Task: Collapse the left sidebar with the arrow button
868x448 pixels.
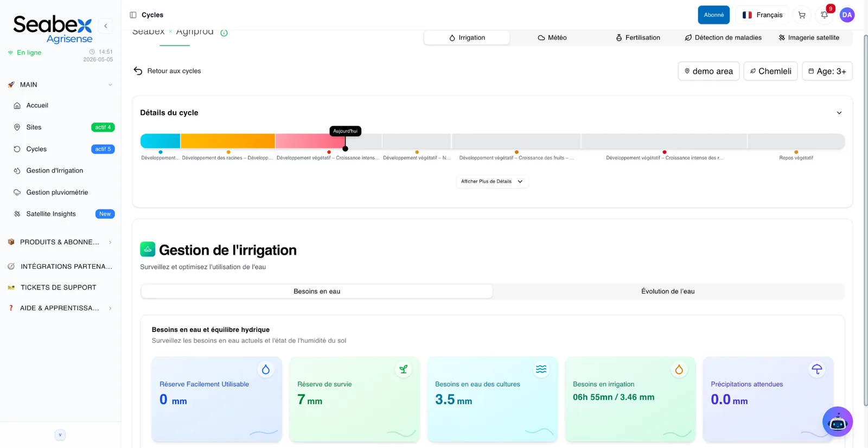Action: click(106, 26)
